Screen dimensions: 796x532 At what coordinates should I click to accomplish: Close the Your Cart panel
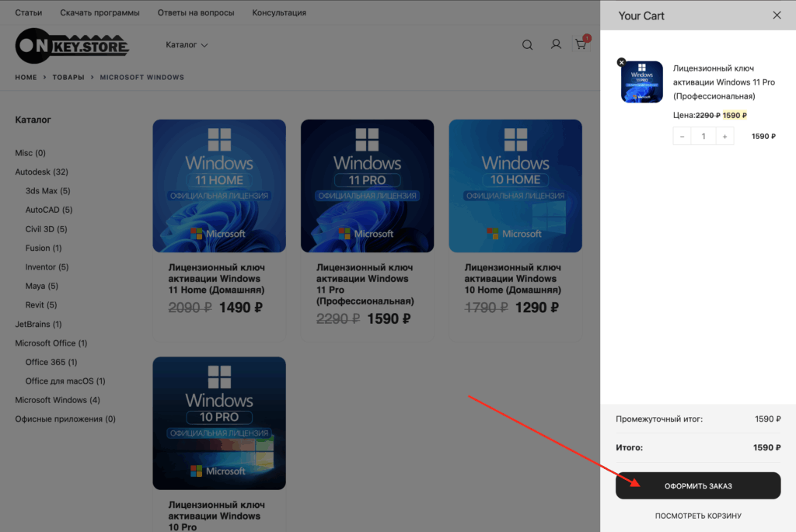(777, 16)
